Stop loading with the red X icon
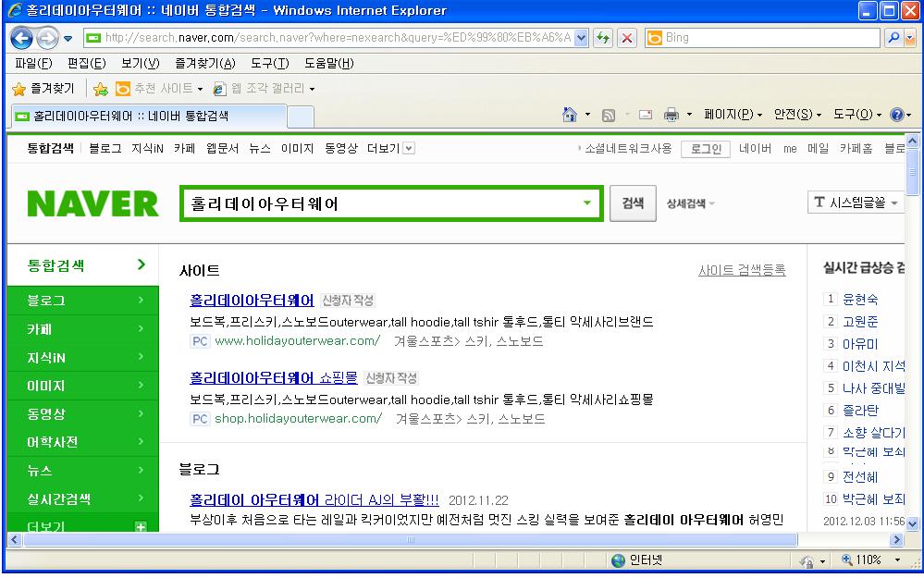The image size is (924, 578). click(627, 38)
